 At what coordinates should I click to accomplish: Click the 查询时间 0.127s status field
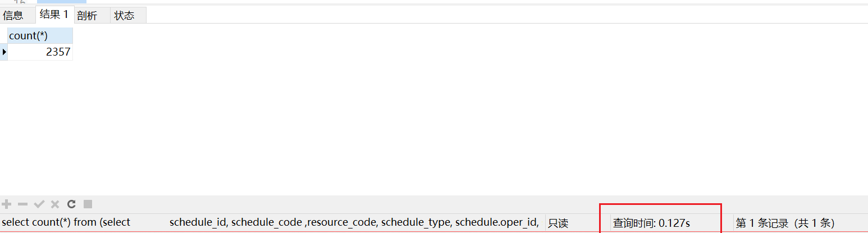651,223
